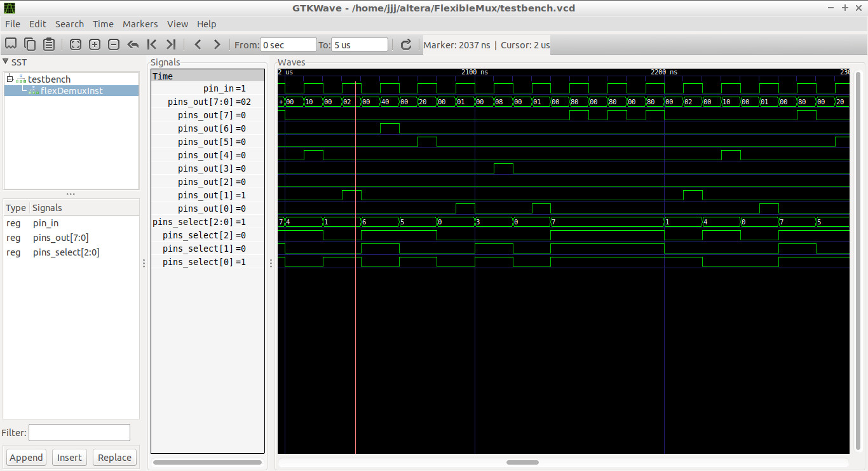Open the View menu
Viewport: 868px width, 471px height.
tap(177, 24)
